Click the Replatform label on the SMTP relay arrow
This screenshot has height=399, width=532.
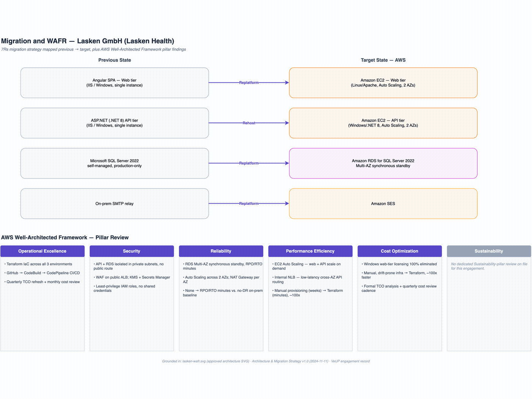249,203
